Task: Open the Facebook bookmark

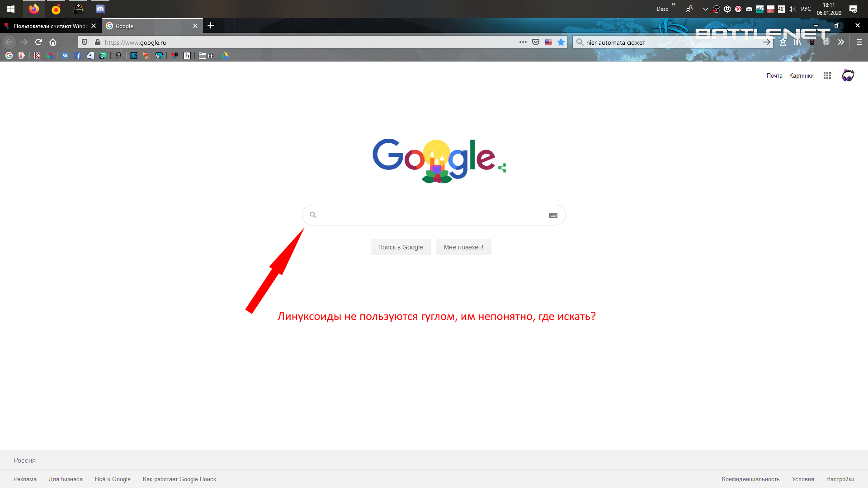Action: pyautogui.click(x=78, y=56)
